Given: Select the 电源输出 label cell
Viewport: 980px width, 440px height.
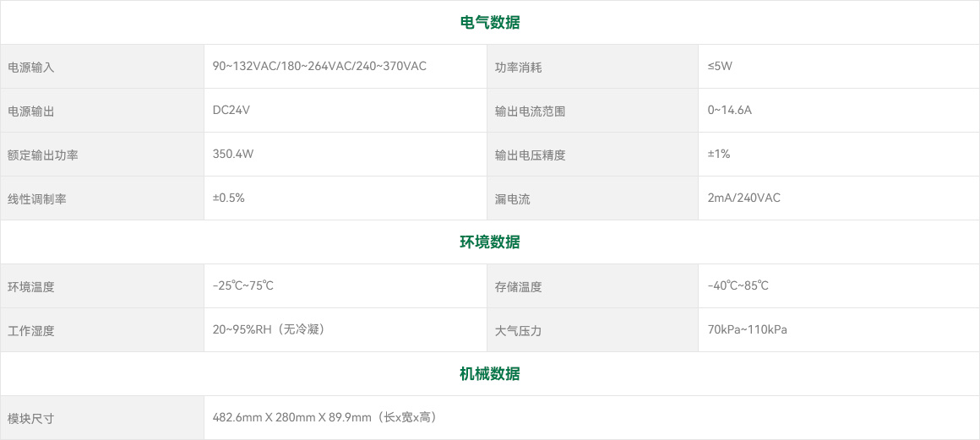Looking at the screenshot, I should click(x=31, y=111).
